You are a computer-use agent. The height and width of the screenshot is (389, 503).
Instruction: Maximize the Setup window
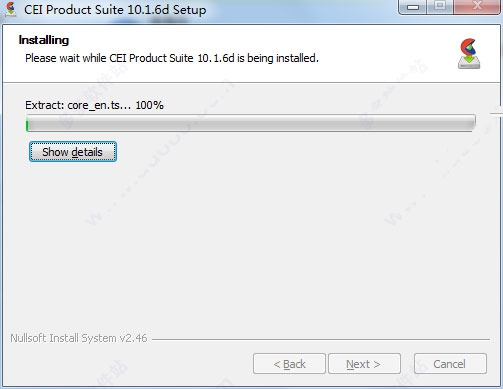440,7
